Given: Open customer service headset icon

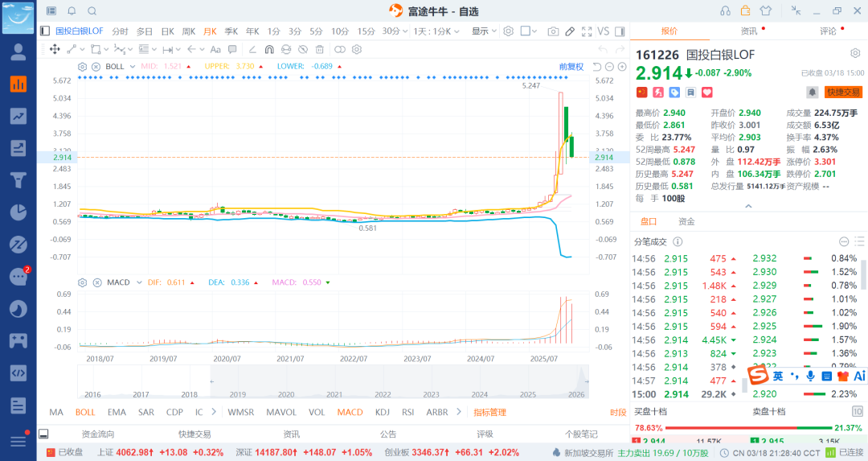Looking at the screenshot, I should 725,10.
